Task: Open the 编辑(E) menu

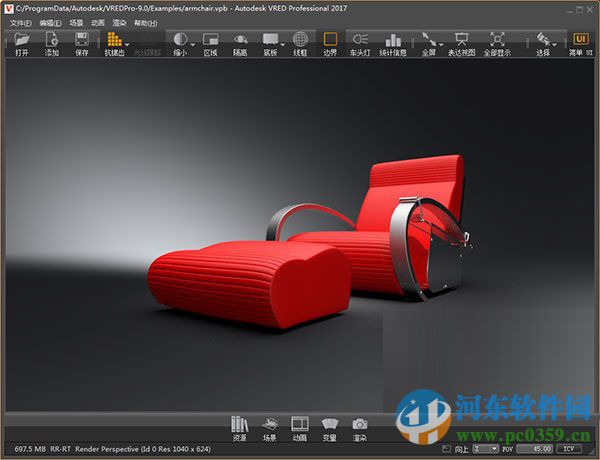Action: tap(51, 23)
